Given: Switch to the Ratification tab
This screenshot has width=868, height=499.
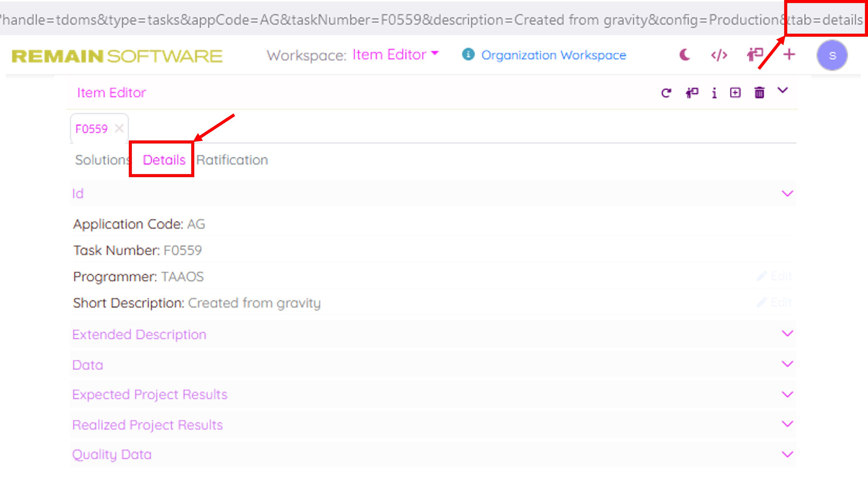Looking at the screenshot, I should (x=232, y=160).
